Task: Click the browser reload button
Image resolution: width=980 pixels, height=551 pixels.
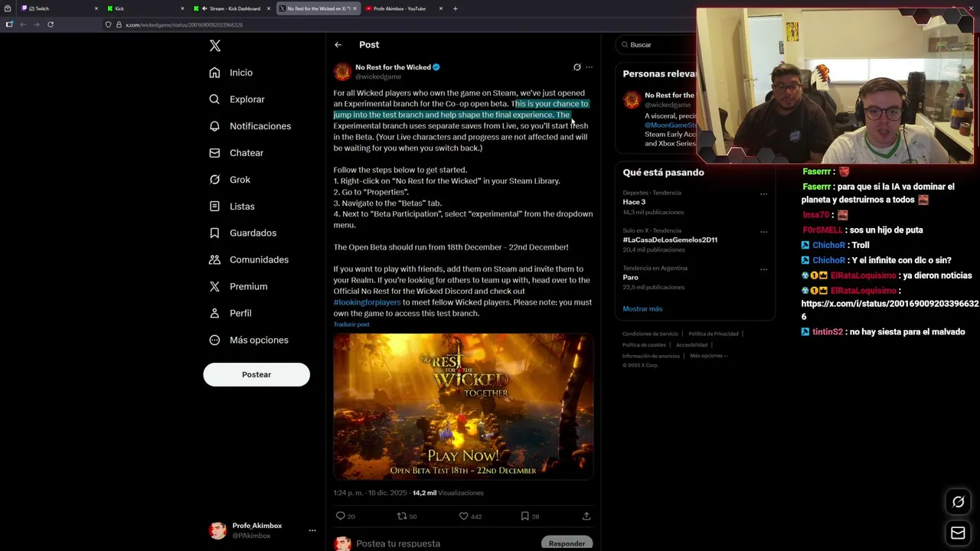Action: click(x=51, y=24)
